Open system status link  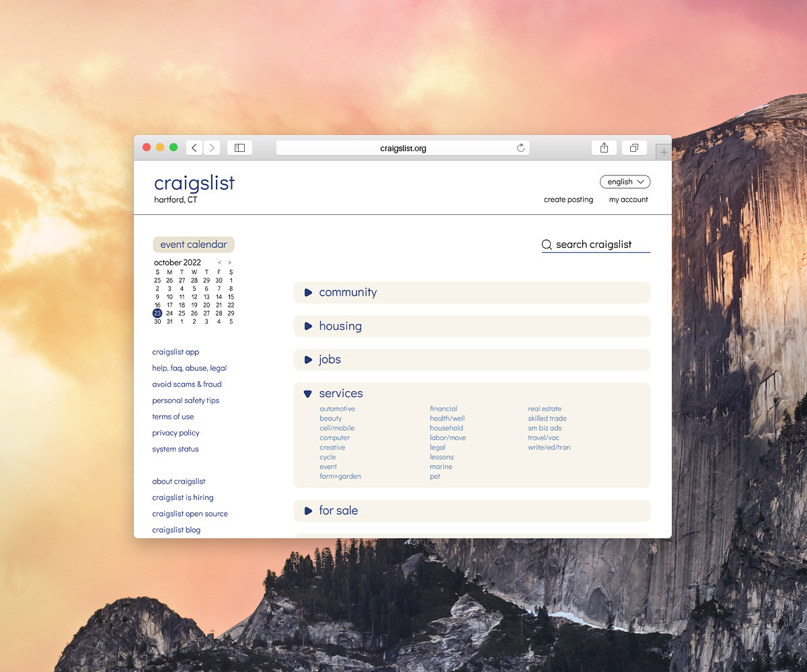coord(176,449)
